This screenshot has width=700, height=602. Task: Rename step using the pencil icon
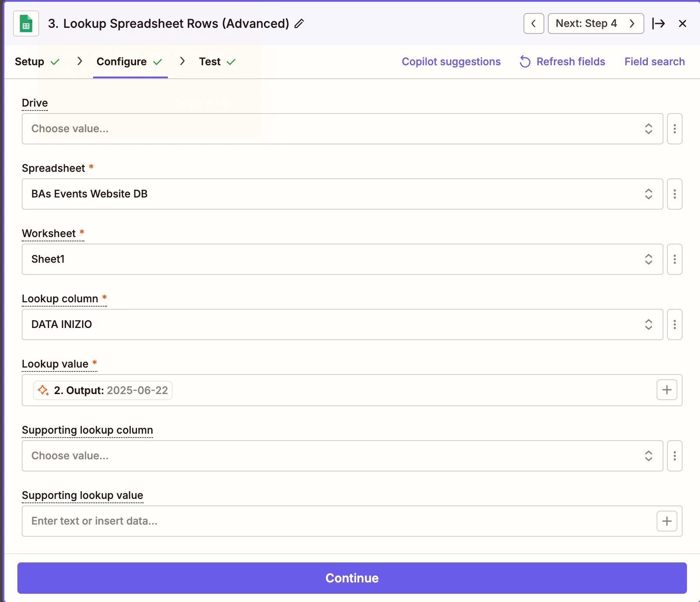point(299,23)
